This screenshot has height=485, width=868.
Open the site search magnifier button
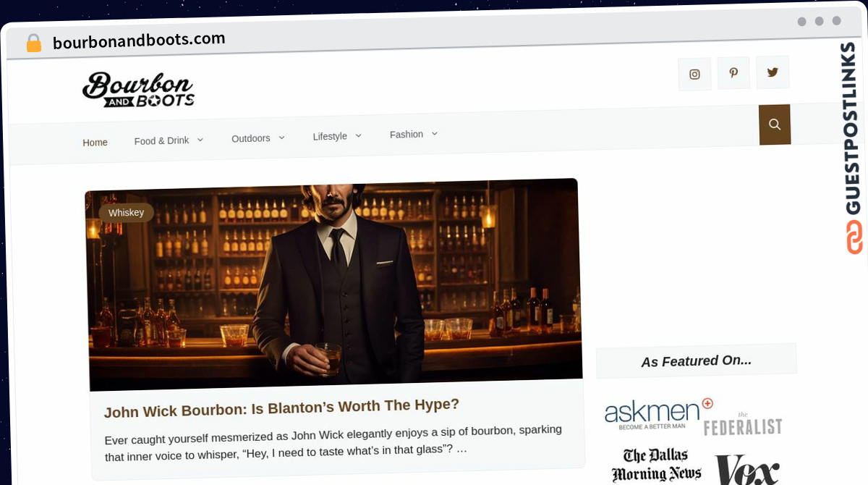pos(775,125)
